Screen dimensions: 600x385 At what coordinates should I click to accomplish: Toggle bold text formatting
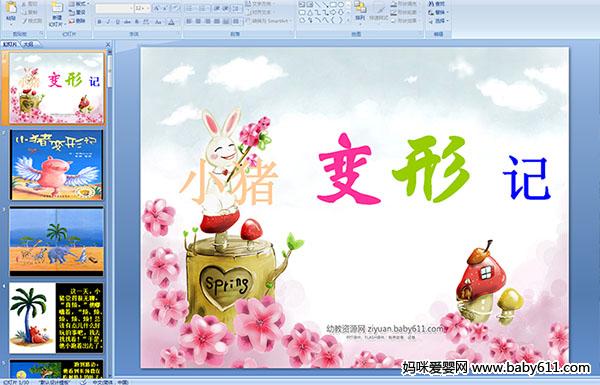(99, 22)
